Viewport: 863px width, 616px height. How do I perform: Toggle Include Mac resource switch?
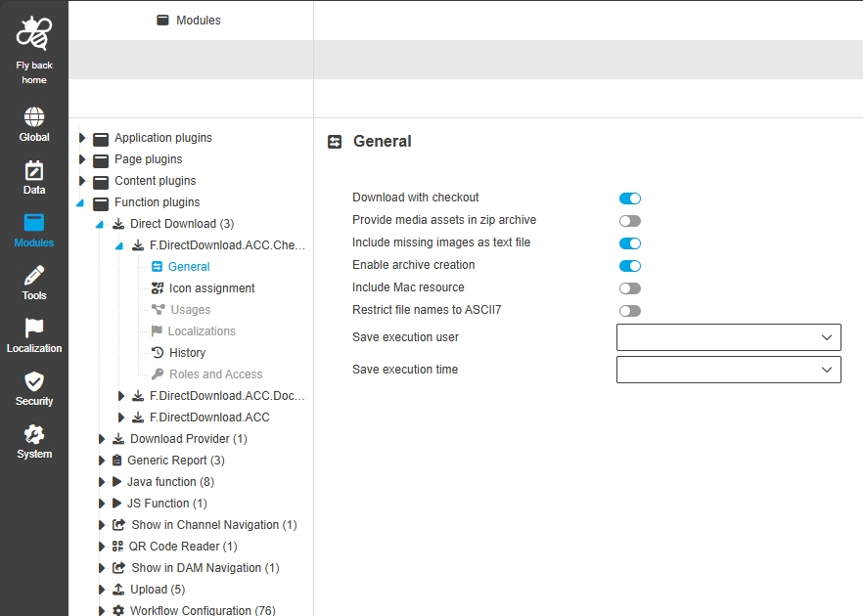point(629,288)
